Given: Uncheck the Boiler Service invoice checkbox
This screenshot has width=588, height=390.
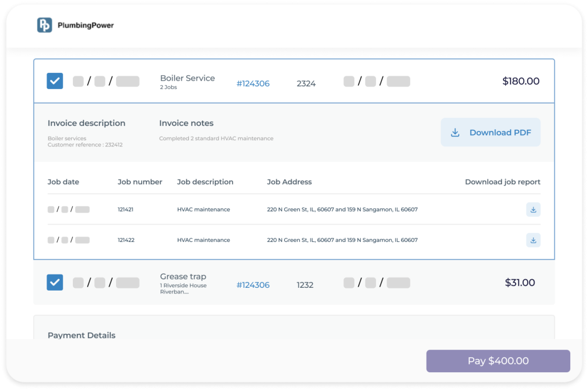Looking at the screenshot, I should coord(55,81).
